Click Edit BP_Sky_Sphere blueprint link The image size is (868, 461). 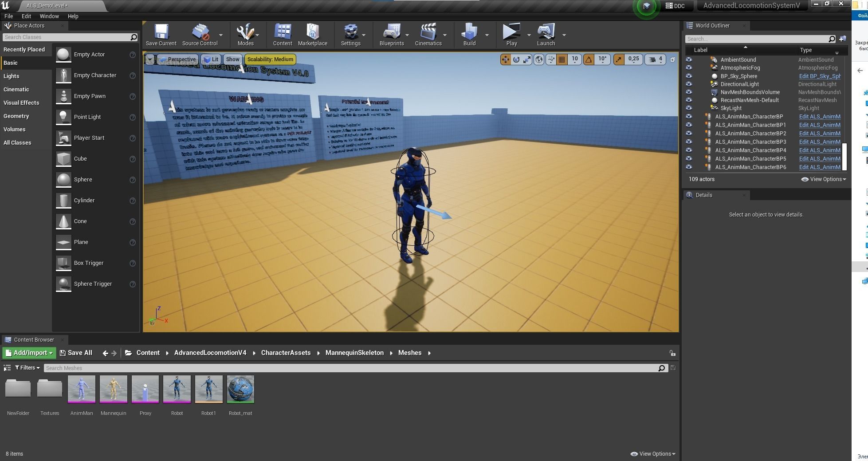click(x=820, y=76)
